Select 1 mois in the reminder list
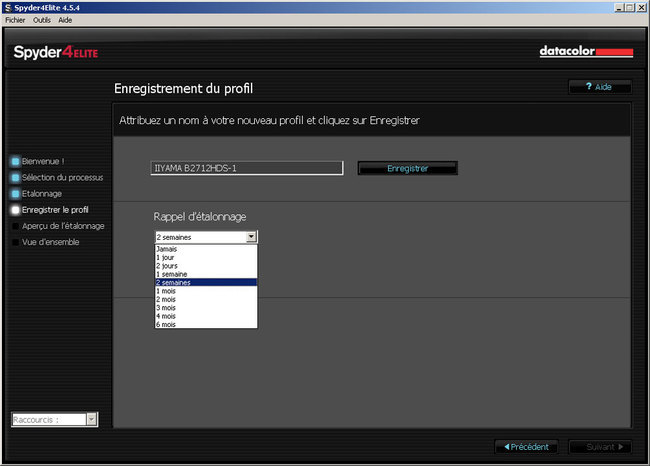 206,291
